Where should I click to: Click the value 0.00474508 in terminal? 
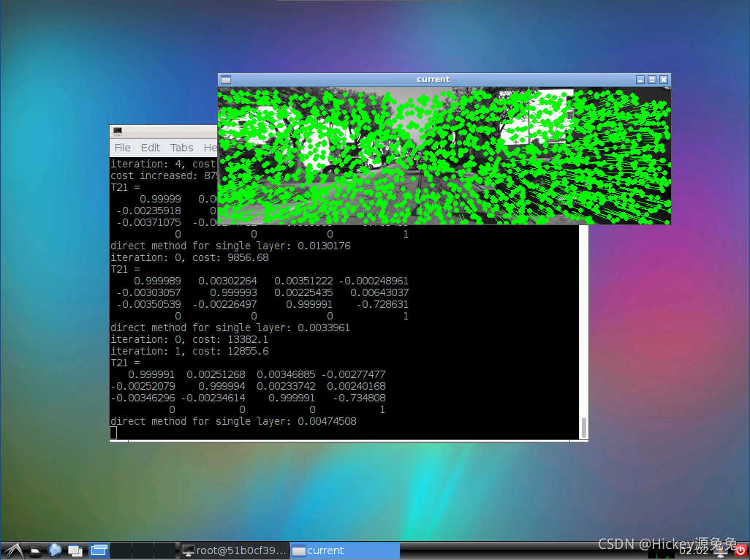327,421
